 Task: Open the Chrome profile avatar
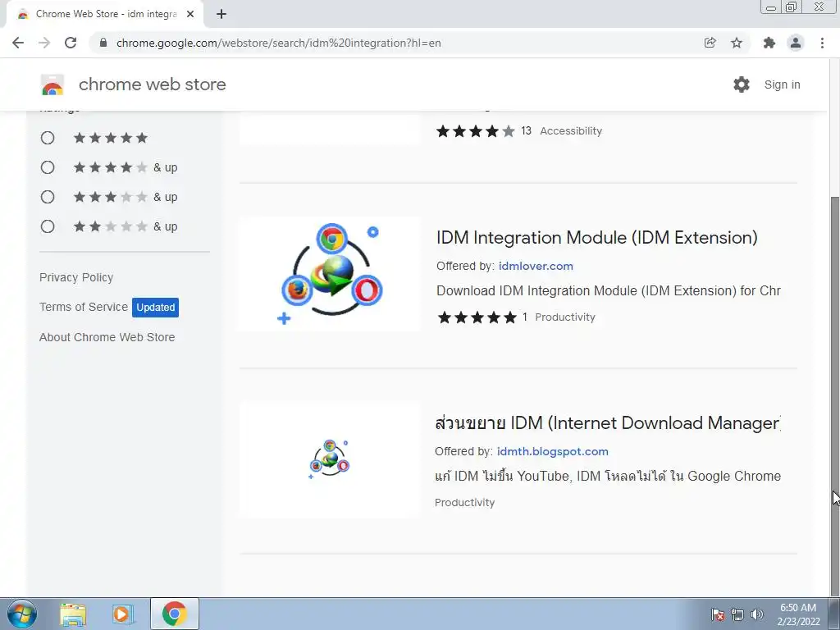796,43
